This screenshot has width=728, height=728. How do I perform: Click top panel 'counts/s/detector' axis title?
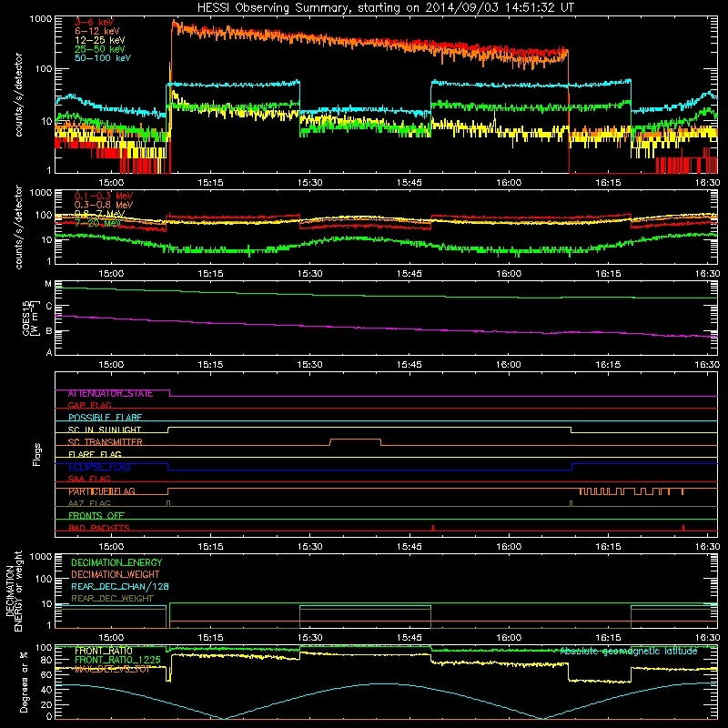click(x=18, y=95)
